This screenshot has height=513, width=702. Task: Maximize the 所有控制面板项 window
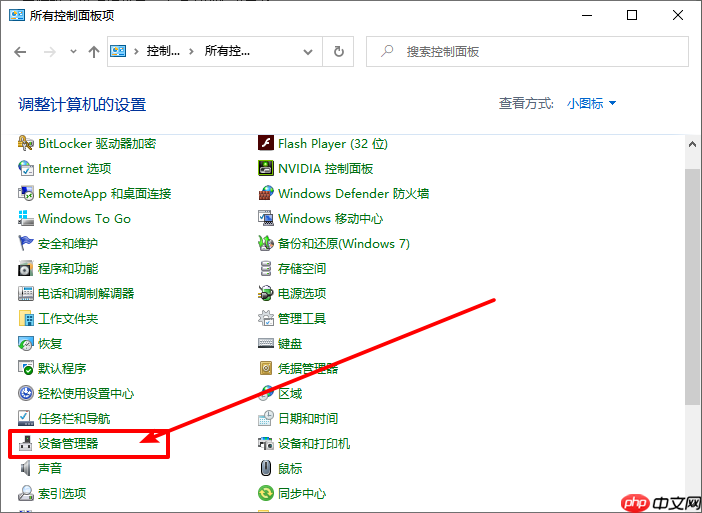[x=632, y=15]
